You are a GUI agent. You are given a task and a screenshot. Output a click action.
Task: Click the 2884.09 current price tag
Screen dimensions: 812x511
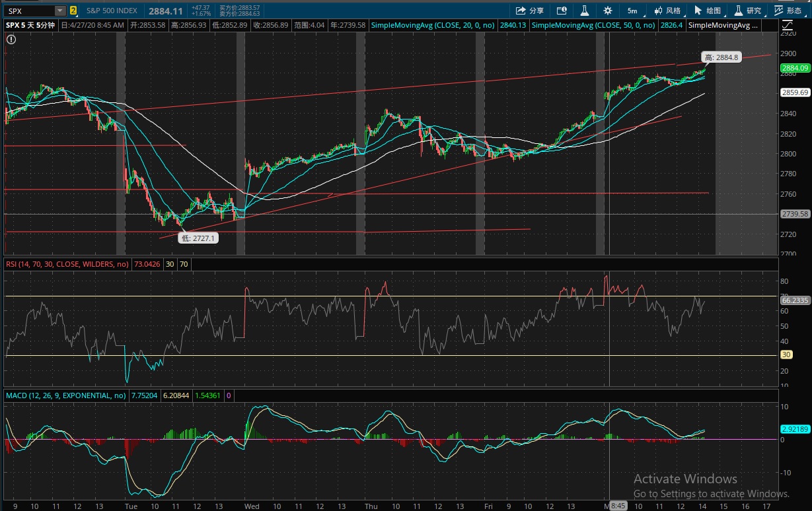tap(795, 68)
